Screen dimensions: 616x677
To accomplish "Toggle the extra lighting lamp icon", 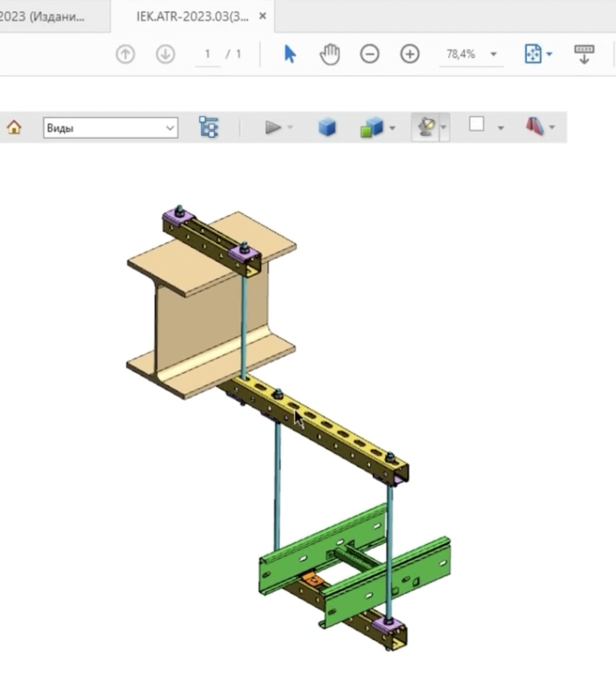I will pyautogui.click(x=426, y=127).
